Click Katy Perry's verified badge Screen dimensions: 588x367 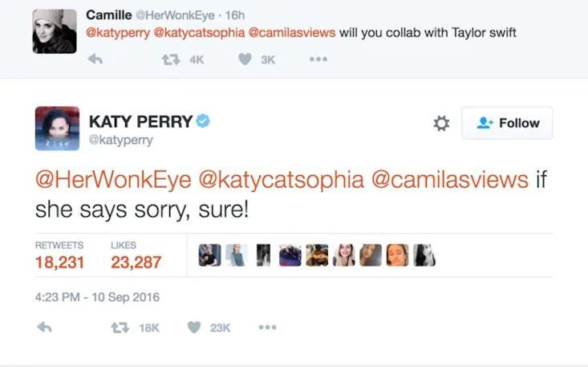point(204,121)
